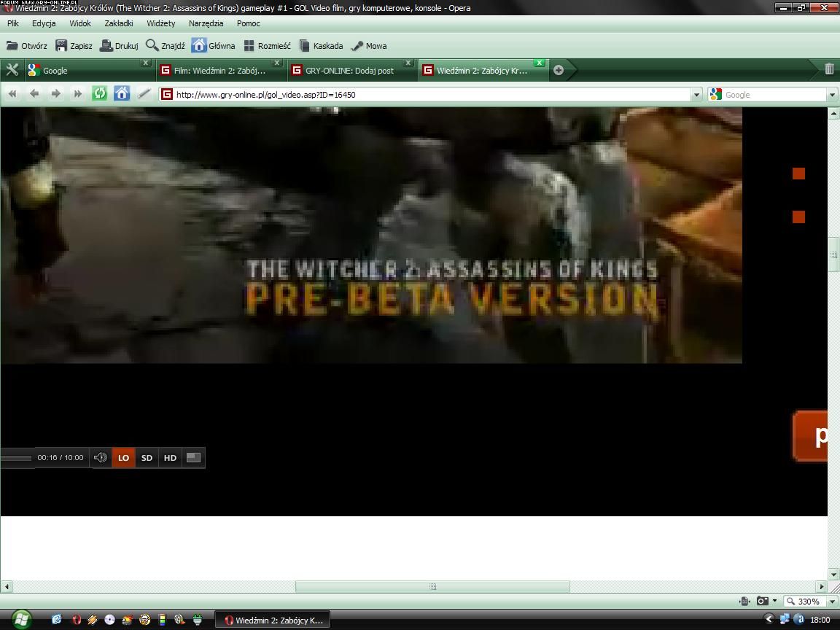This screenshot has width=840, height=630.
Task: Click the Drukuj toolbar button
Action: (x=119, y=45)
